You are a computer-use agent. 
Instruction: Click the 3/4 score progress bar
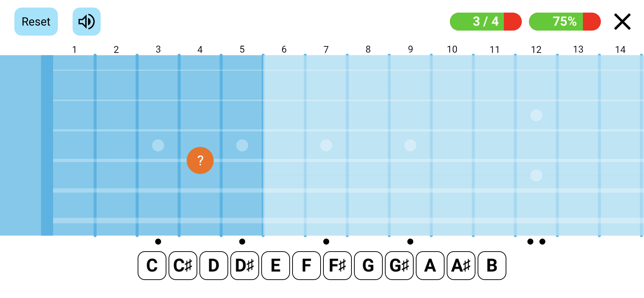pos(486,22)
